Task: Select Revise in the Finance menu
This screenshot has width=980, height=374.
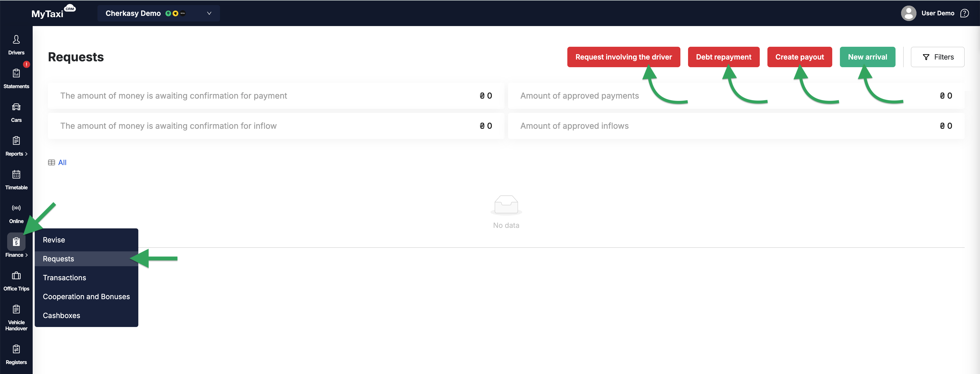Action: pos(86,240)
